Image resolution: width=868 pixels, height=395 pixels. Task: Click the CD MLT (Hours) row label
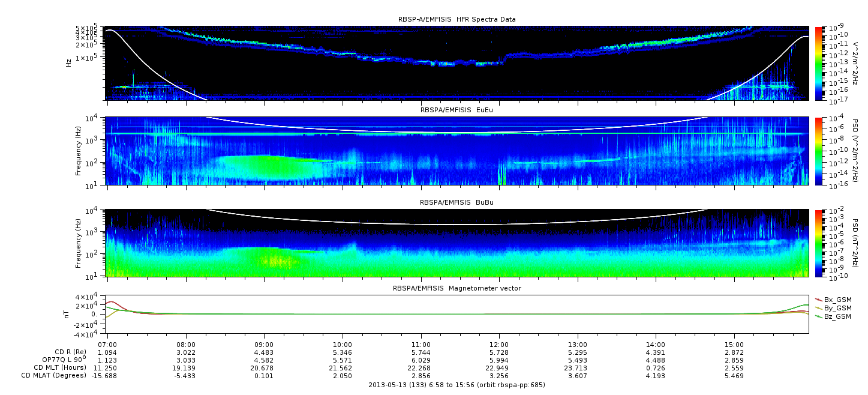click(60, 367)
